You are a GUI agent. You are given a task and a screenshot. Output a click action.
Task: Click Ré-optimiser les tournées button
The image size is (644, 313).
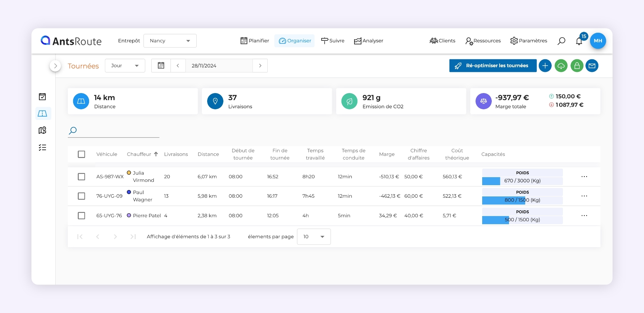(x=493, y=66)
